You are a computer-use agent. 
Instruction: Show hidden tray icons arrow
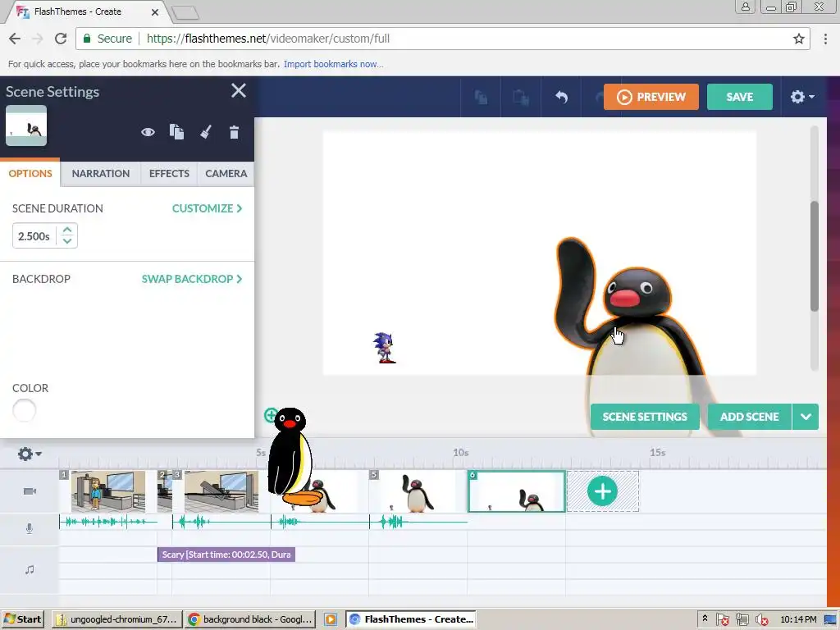(x=705, y=619)
